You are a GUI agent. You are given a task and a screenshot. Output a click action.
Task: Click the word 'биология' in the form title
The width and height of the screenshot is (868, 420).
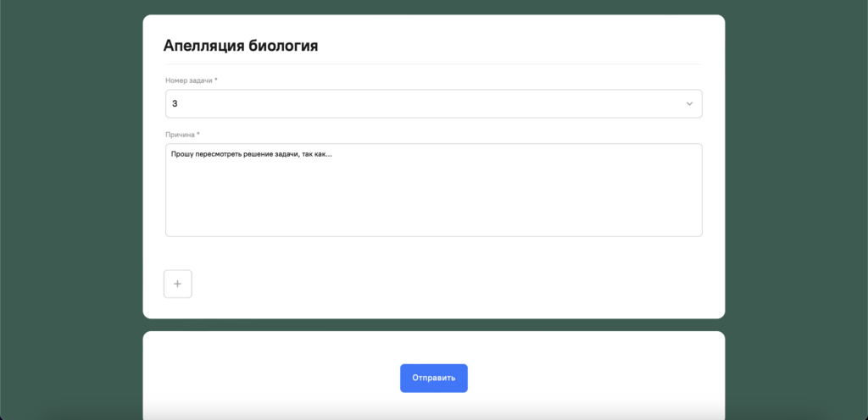pyautogui.click(x=283, y=46)
